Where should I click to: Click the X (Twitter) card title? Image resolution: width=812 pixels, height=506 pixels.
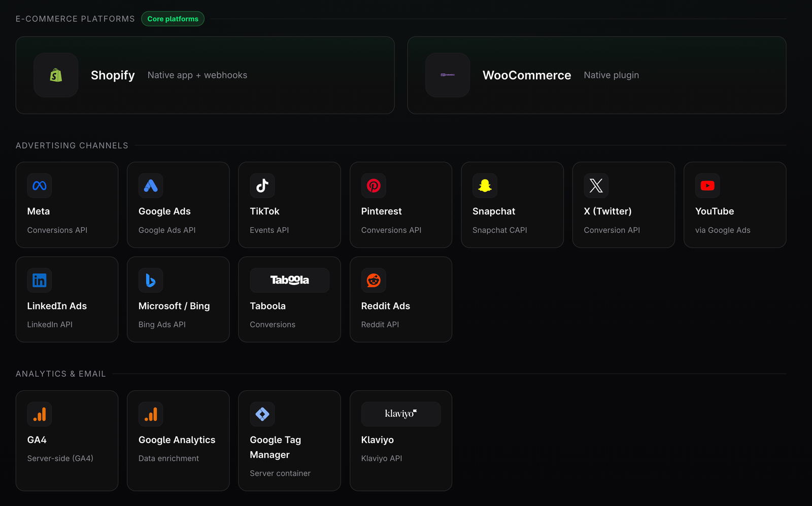607,211
